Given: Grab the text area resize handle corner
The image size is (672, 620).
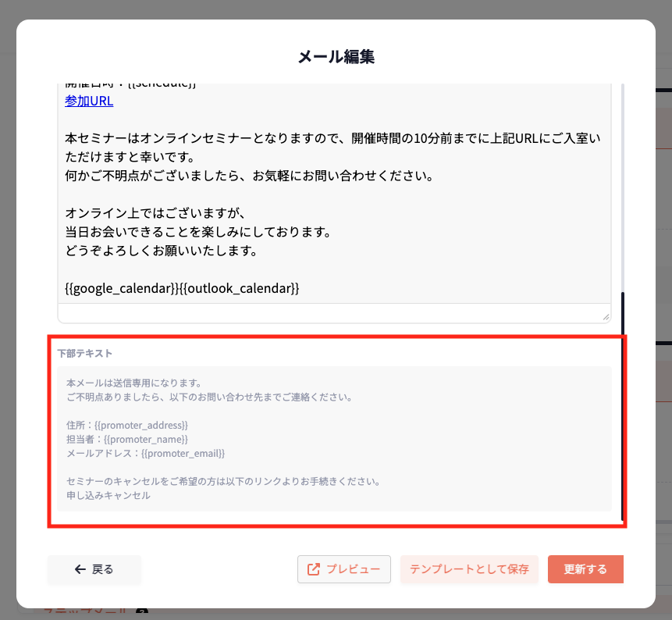Looking at the screenshot, I should (606, 316).
